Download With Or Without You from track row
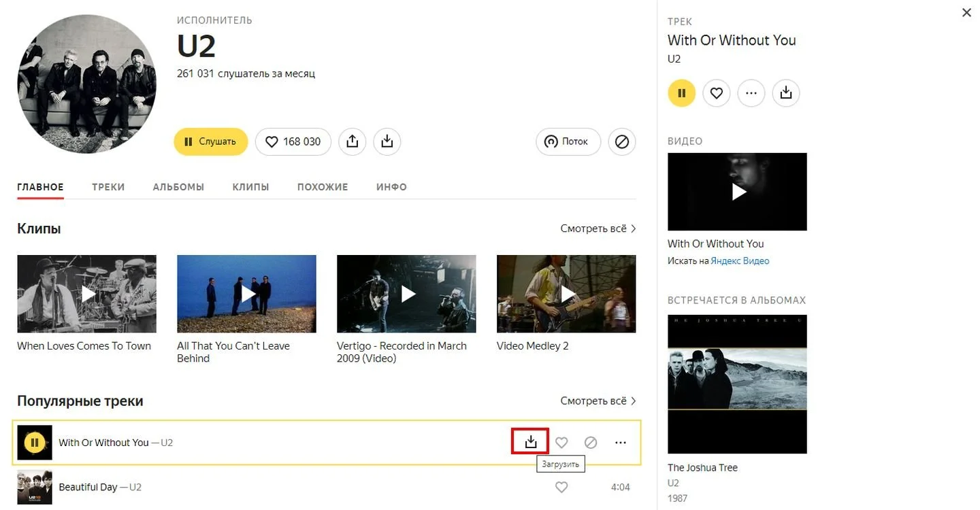This screenshot has height=510, width=980. pyautogui.click(x=531, y=443)
